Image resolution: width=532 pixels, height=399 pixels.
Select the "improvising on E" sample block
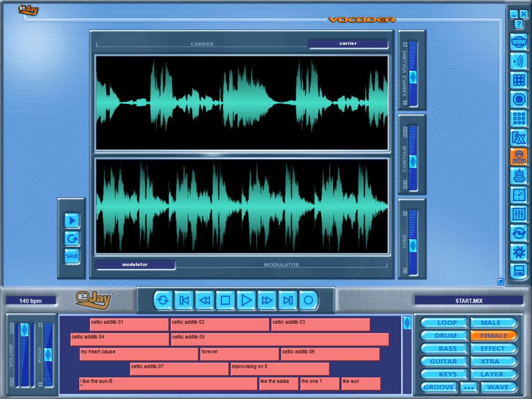pos(279,369)
